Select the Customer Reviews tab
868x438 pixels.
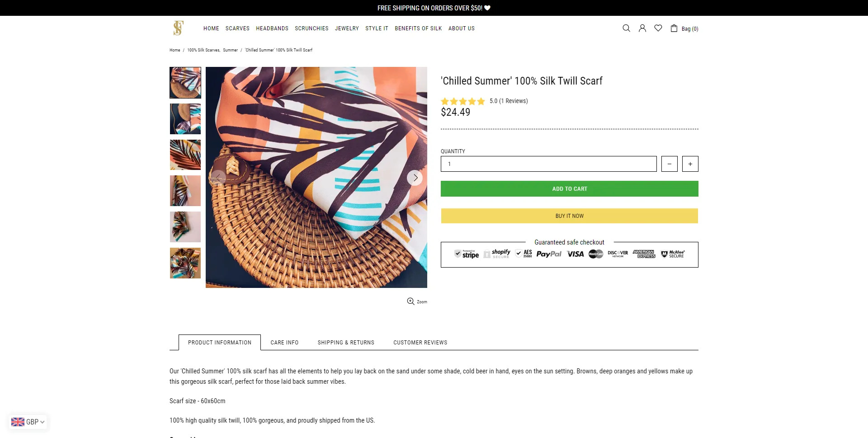click(420, 343)
